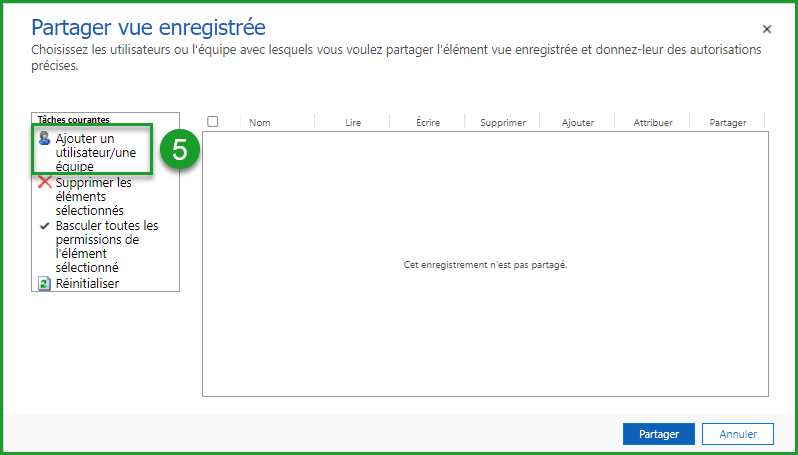Click the green Réinitialiser refresh icon

pos(44,284)
